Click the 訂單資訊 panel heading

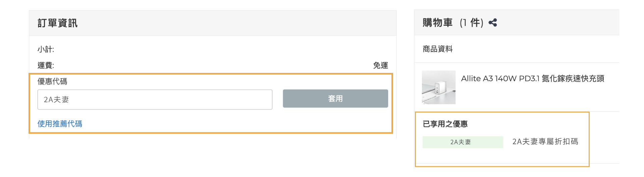tap(57, 23)
